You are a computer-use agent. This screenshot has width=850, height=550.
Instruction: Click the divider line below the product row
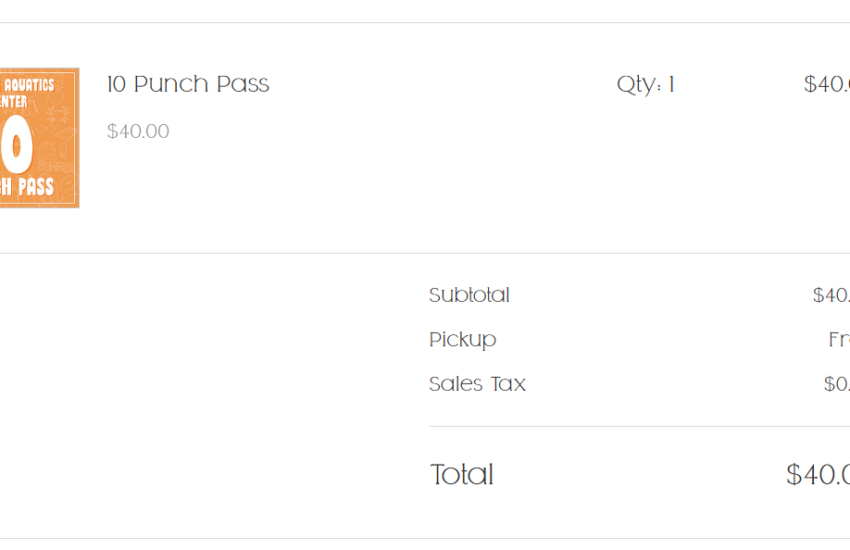425,253
